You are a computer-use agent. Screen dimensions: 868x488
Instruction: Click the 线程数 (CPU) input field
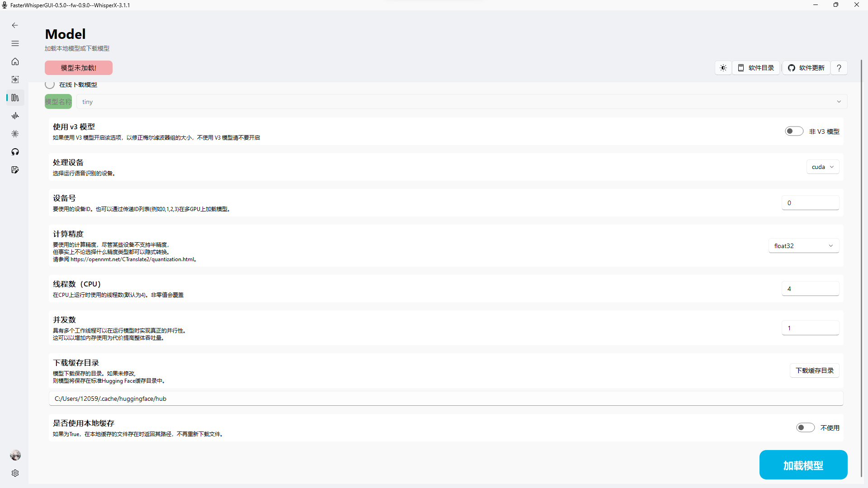click(810, 289)
